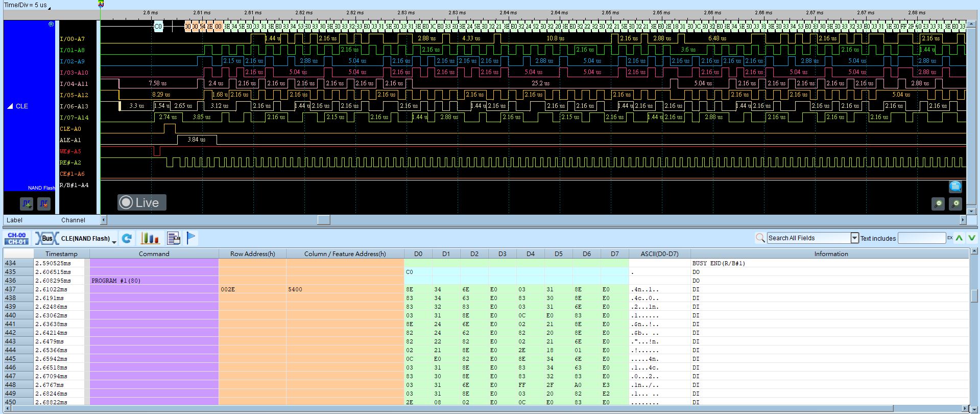
Task: Open the bar chart statistics icon
Action: pyautogui.click(x=150, y=238)
